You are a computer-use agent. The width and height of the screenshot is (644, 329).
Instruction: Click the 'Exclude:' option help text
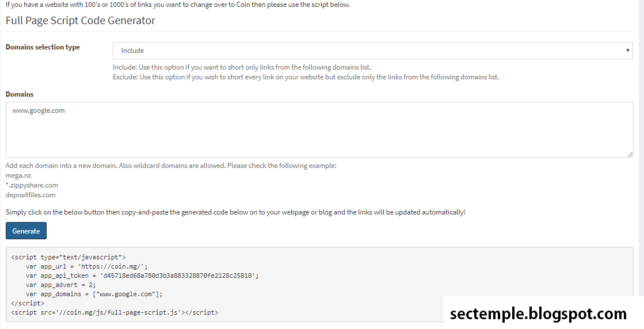(306, 77)
